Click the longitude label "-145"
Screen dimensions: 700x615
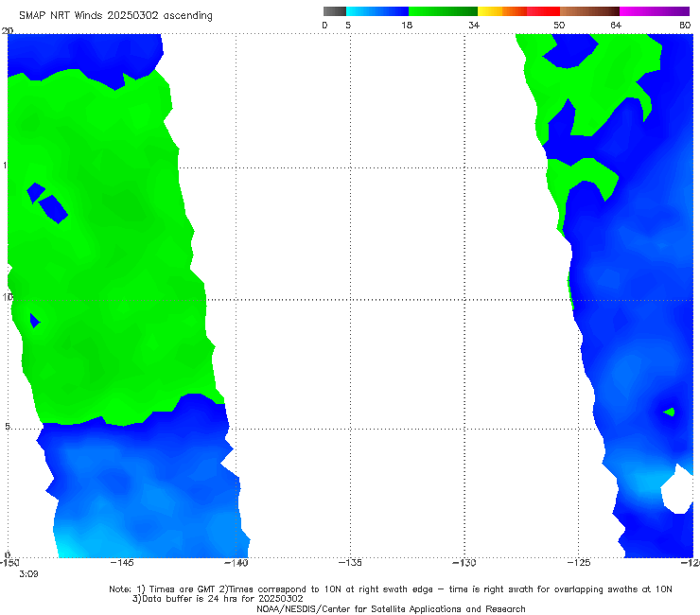122,563
